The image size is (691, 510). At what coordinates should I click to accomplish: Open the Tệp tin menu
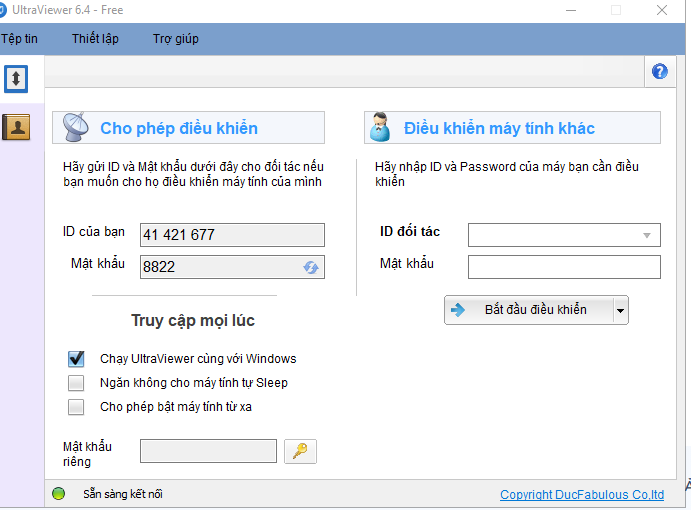point(19,39)
